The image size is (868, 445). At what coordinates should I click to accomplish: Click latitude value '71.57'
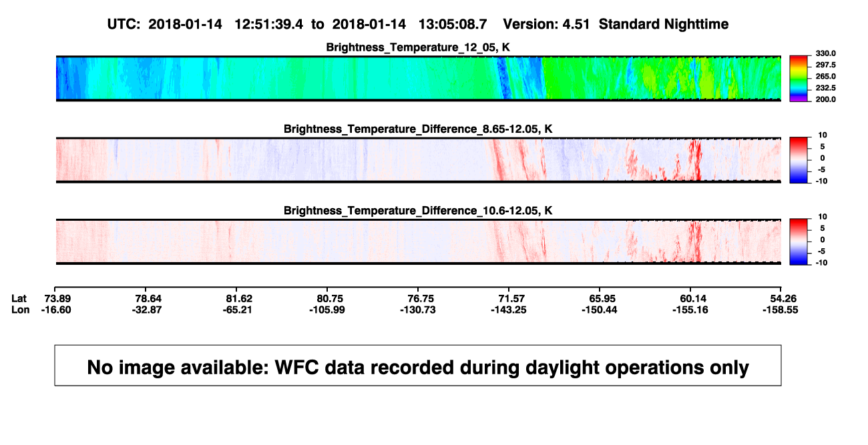point(510,298)
